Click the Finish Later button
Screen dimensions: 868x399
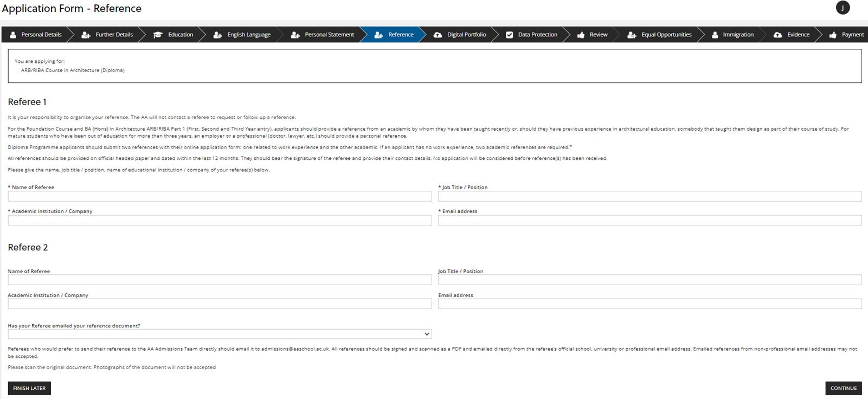[x=29, y=388]
